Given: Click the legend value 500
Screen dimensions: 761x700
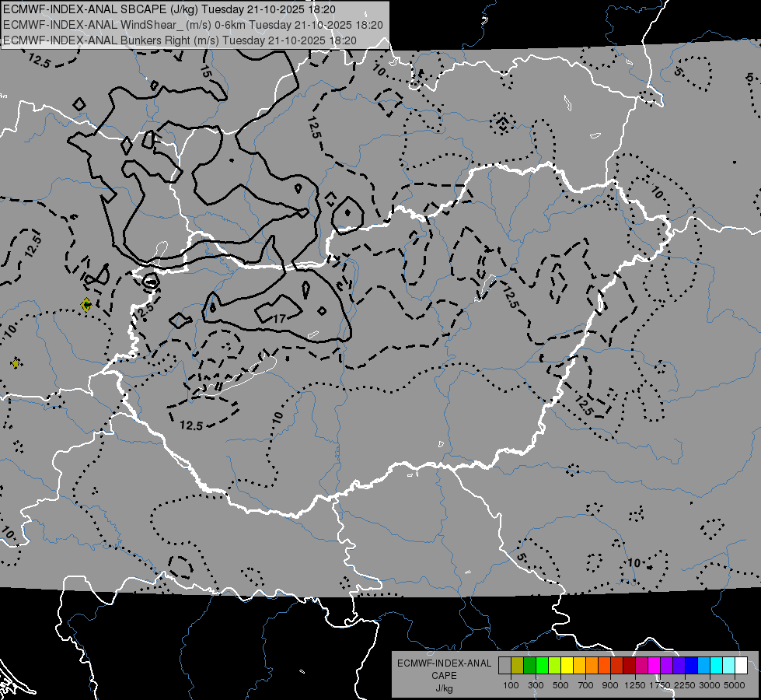Looking at the screenshot, I should pyautogui.click(x=560, y=685).
